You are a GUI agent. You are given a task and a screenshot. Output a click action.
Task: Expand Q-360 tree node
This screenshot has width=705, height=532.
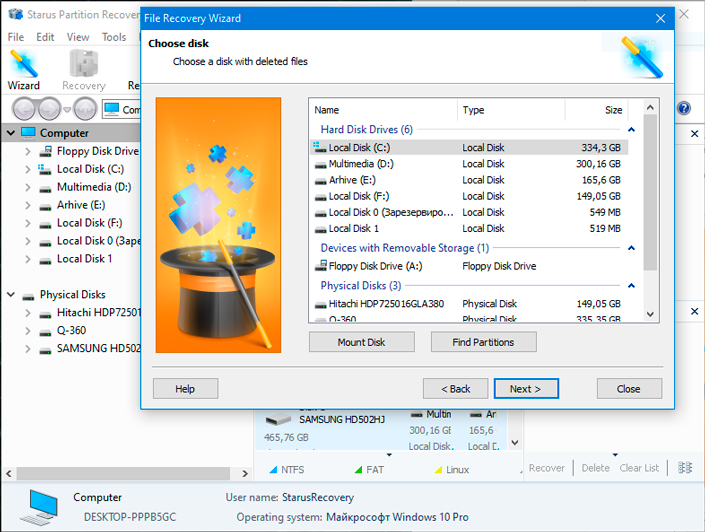click(27, 331)
